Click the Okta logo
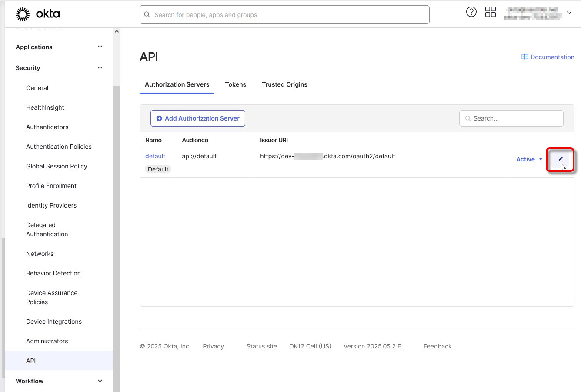 (x=38, y=14)
